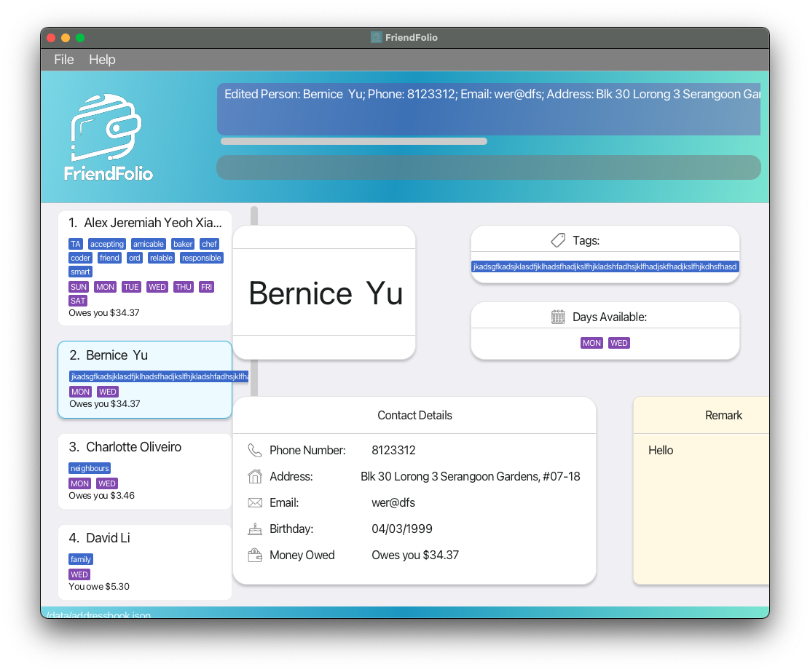Click the WED badge on David Li's card

[79, 574]
